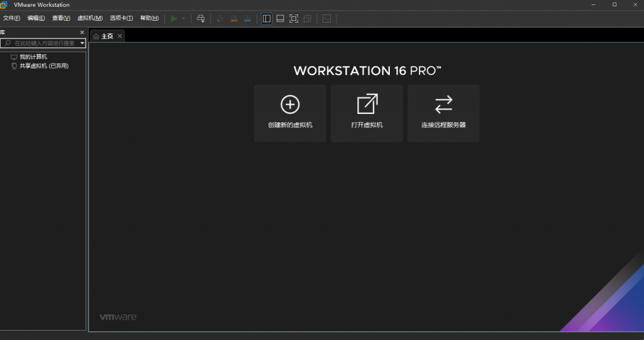Select 我的计算机 in the library tree
This screenshot has height=340, width=644.
pyautogui.click(x=33, y=57)
